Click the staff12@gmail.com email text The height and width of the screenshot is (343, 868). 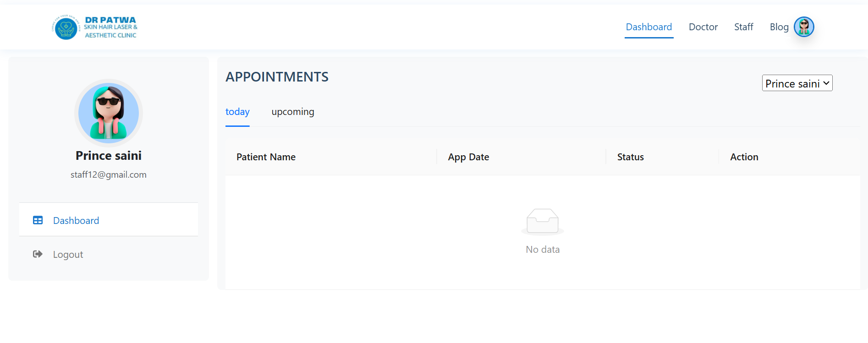(x=109, y=174)
